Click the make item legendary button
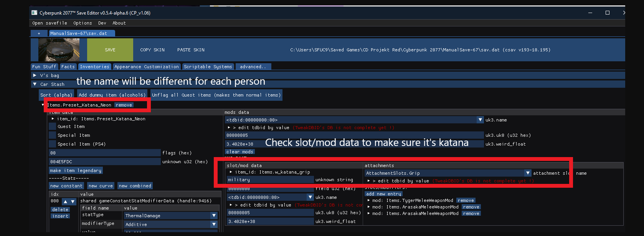The image size is (644, 236). pos(76,170)
